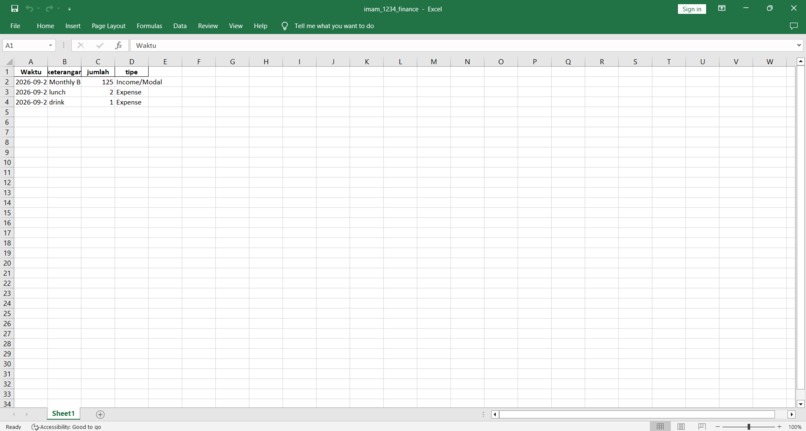Image resolution: width=806 pixels, height=431 pixels.
Task: Select row 2 header
Action: point(7,82)
